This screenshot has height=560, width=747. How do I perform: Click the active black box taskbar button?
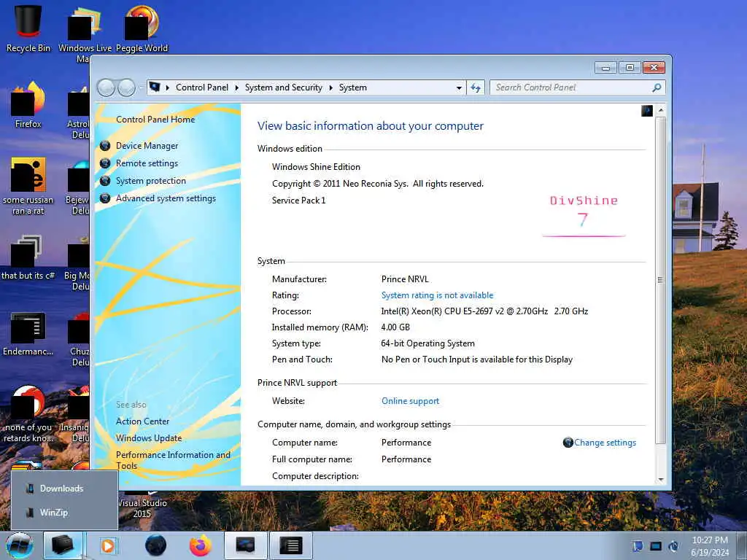(63, 545)
